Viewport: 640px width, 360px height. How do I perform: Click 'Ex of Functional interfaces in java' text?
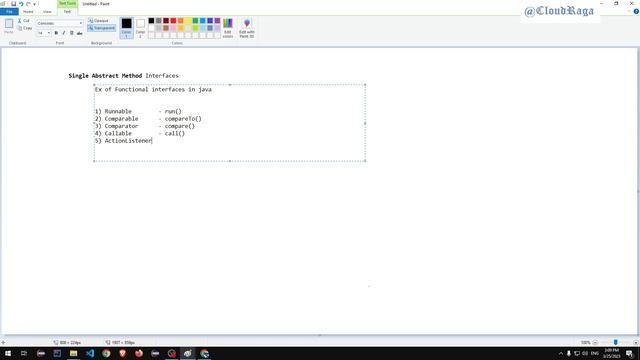153,89
